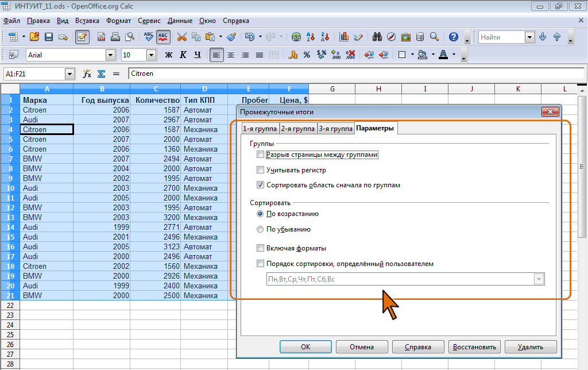Expand the Name Box A1:F21 dropdown
Image resolution: width=588 pixels, height=370 pixels.
coord(69,74)
